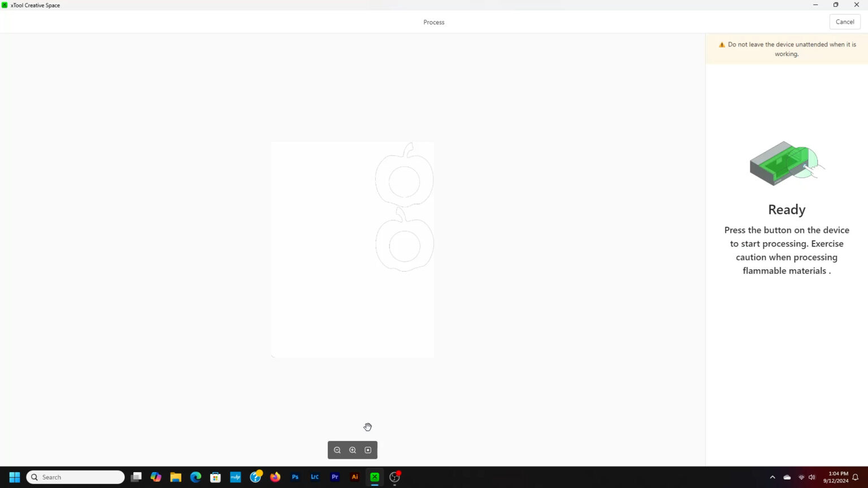
Task: Click the xTool device ready illustration
Action: [786, 163]
